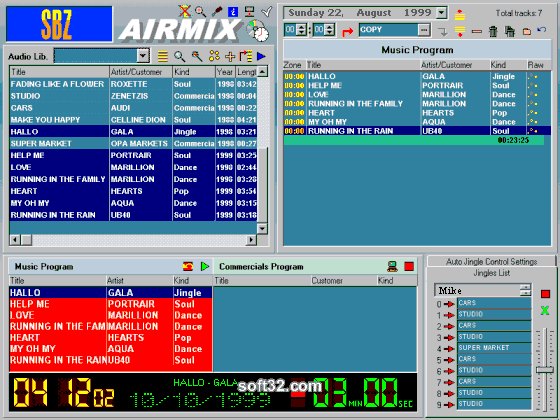Click the red minus remove track icon

tap(477, 31)
